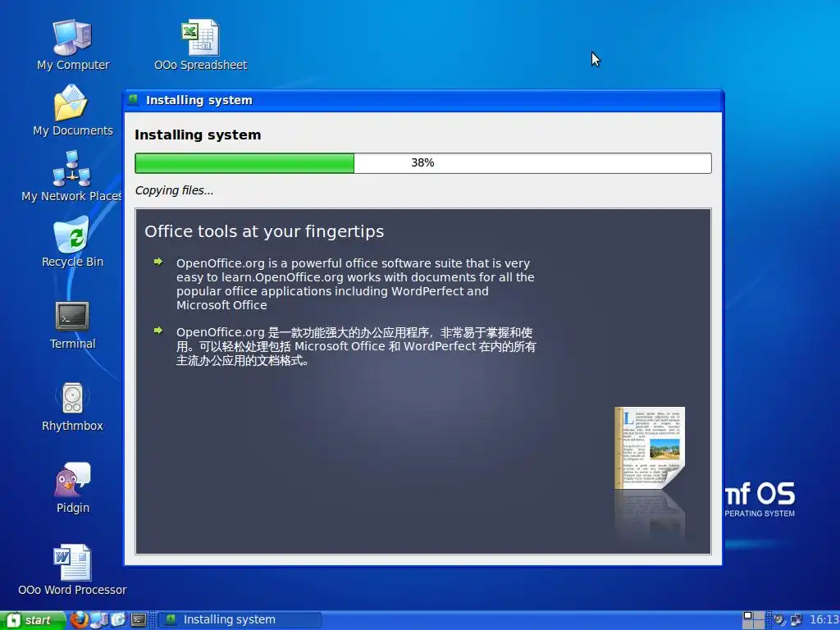
Task: Click the 16:13 taskbar clock
Action: point(824,620)
